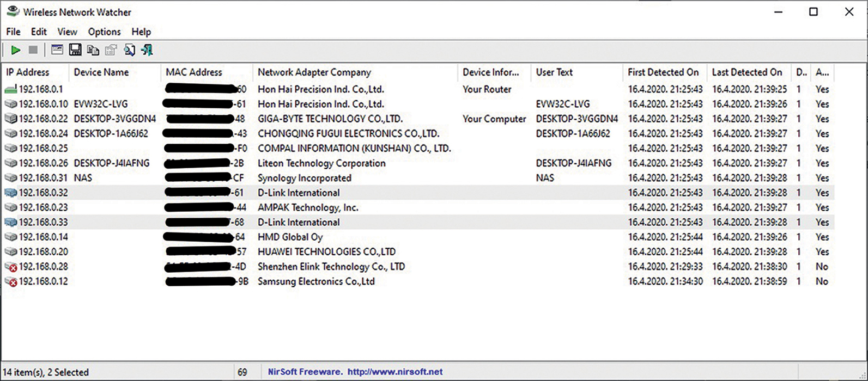Save selected items with the floppy disk icon
The image size is (868, 381).
tap(75, 50)
